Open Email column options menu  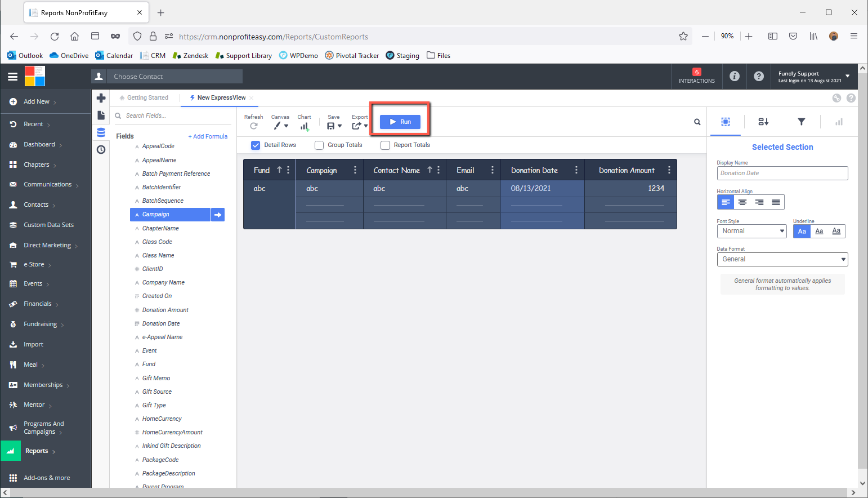click(x=493, y=170)
